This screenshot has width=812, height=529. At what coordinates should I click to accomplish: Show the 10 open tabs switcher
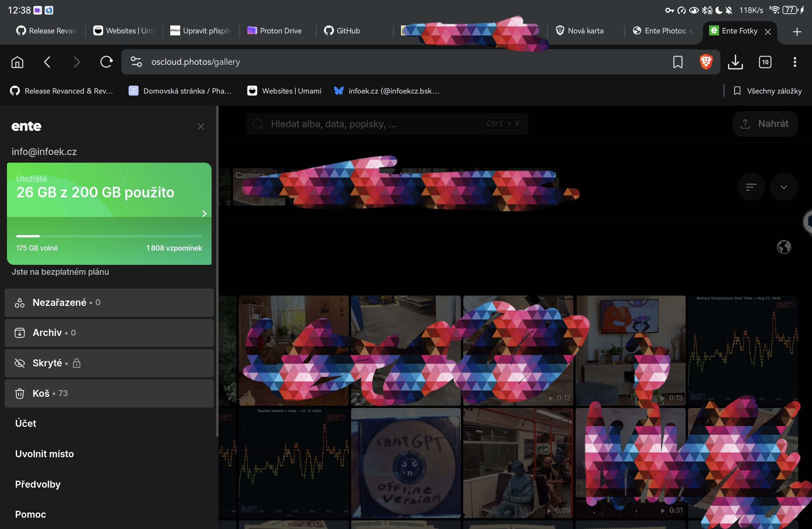coord(765,62)
